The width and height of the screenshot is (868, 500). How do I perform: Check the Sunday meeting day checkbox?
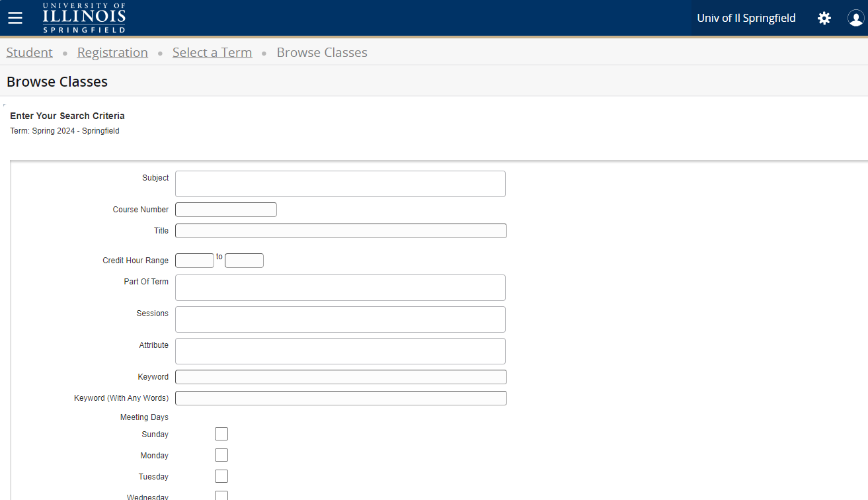(x=221, y=433)
